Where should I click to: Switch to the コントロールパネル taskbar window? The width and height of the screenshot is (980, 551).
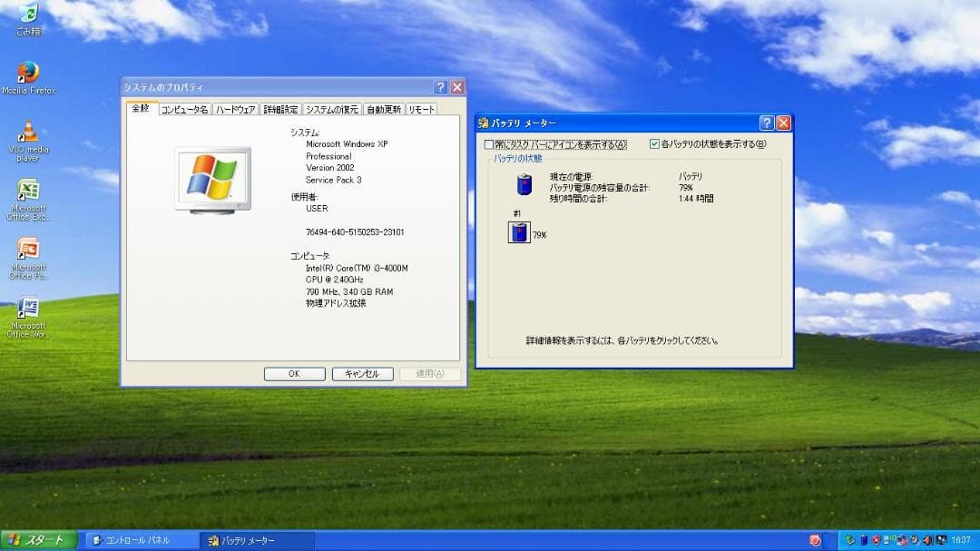(136, 539)
